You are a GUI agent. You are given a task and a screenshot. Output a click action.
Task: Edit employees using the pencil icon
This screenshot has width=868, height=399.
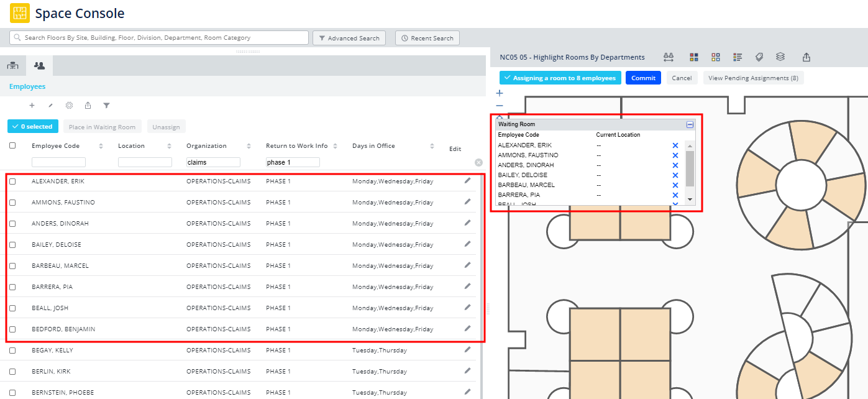pyautogui.click(x=50, y=105)
